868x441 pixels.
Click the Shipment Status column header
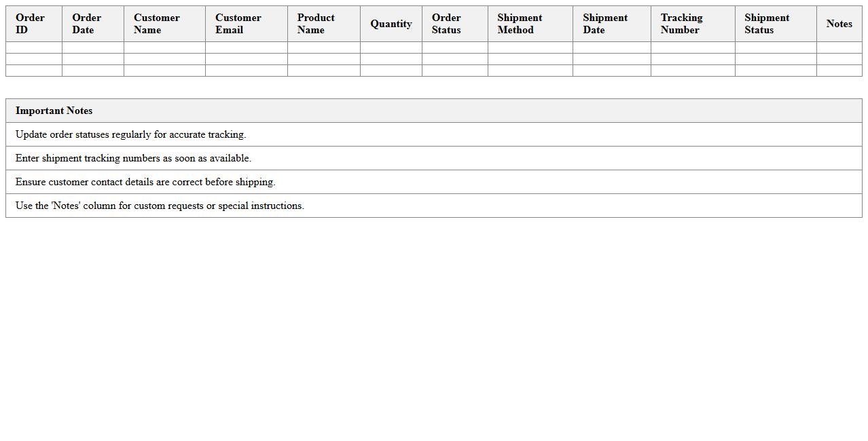[775, 24]
